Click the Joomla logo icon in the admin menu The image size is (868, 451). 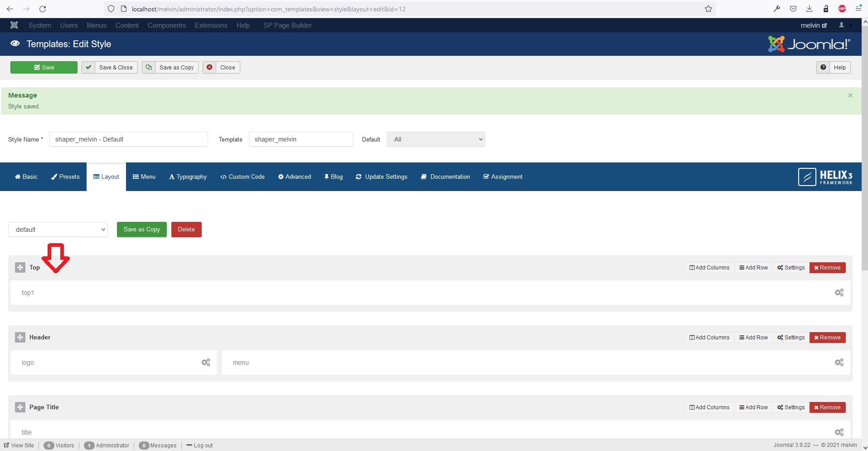14,25
